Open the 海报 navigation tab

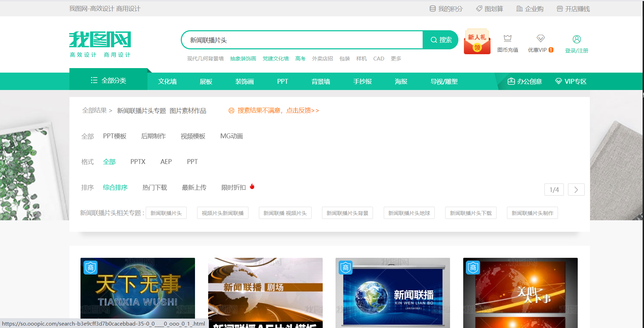[400, 81]
